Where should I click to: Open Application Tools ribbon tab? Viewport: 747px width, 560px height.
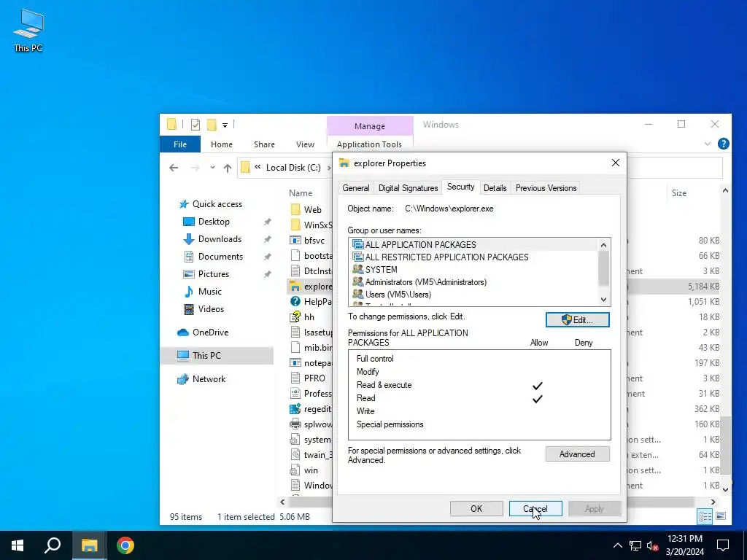369,144
